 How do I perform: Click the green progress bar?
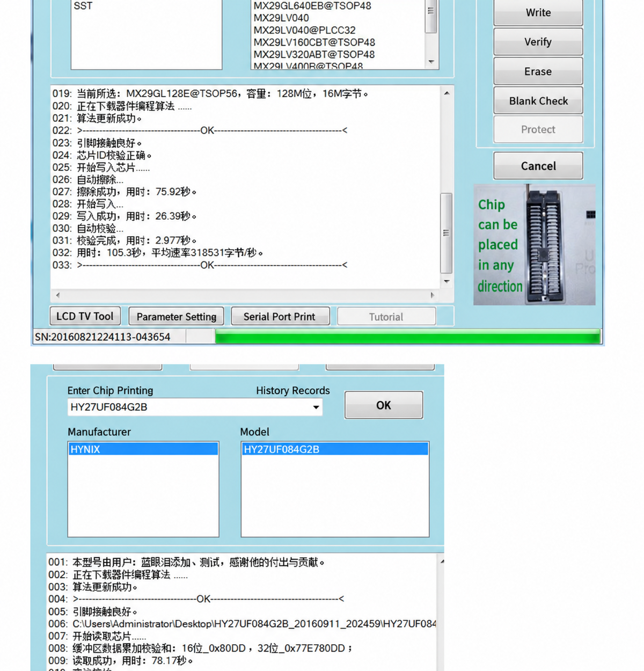[408, 337]
